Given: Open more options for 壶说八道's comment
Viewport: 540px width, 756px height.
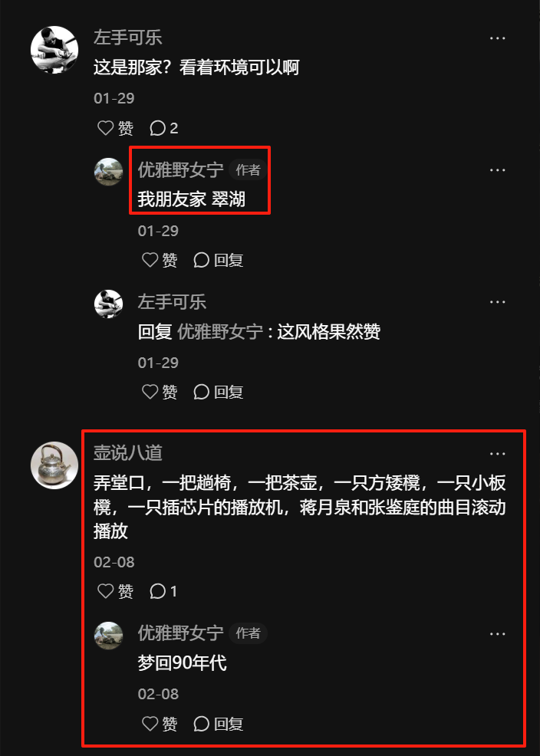Looking at the screenshot, I should tap(497, 454).
